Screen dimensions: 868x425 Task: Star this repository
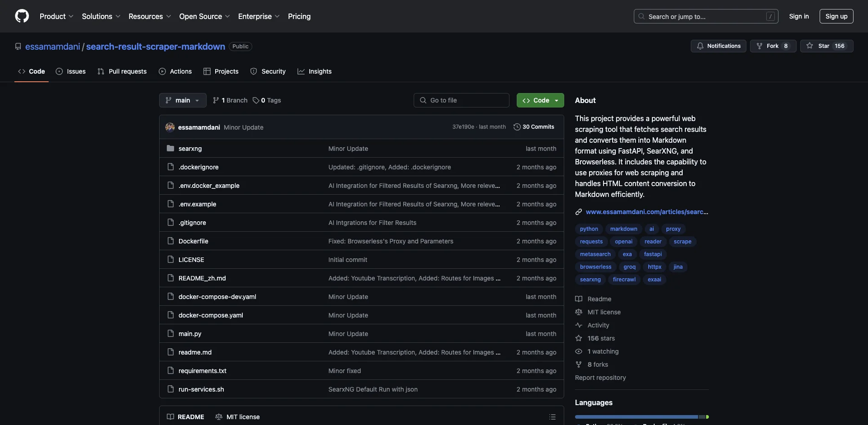[x=826, y=46]
